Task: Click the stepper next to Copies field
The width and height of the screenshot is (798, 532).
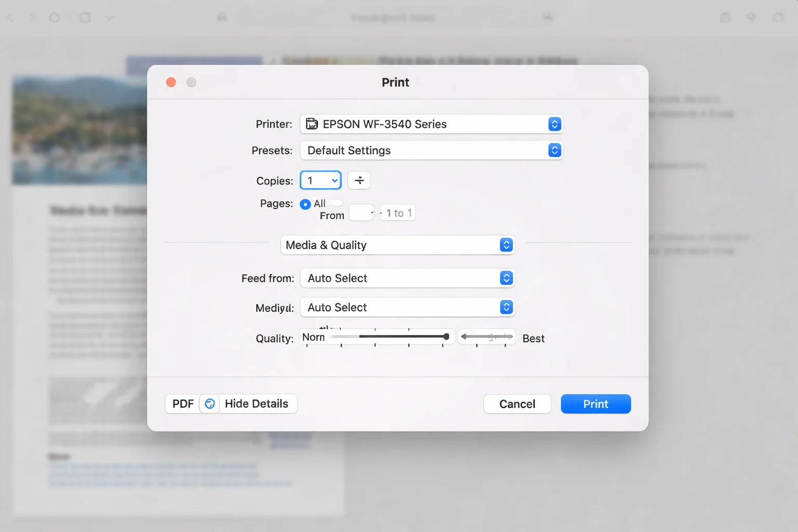Action: [359, 180]
